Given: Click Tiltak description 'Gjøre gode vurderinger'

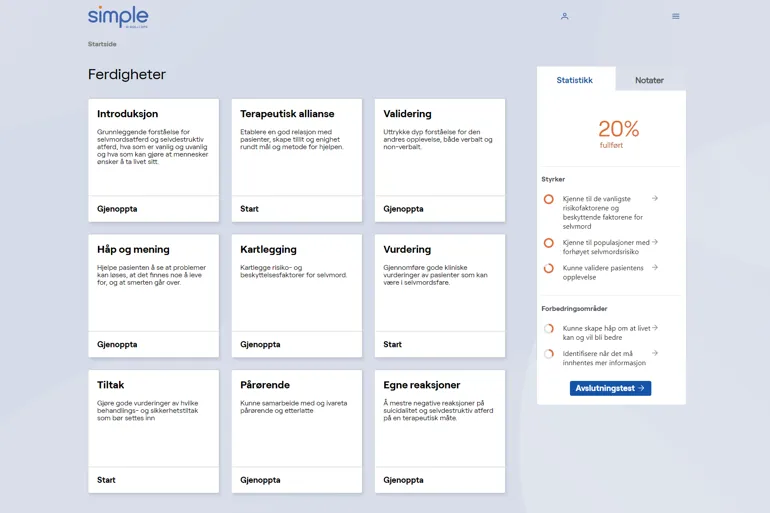Looking at the screenshot, I should (147, 410).
